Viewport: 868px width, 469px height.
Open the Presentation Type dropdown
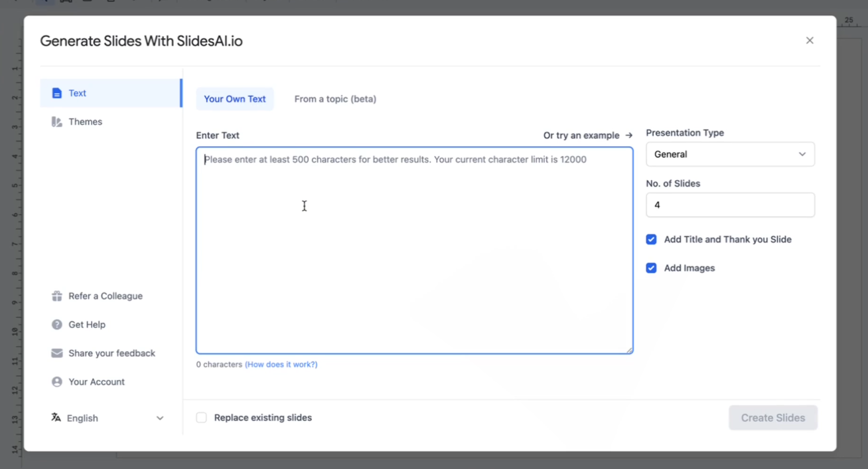click(x=731, y=154)
